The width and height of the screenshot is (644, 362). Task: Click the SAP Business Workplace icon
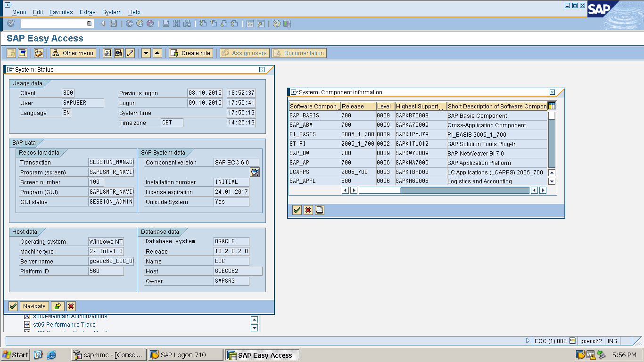(39, 53)
